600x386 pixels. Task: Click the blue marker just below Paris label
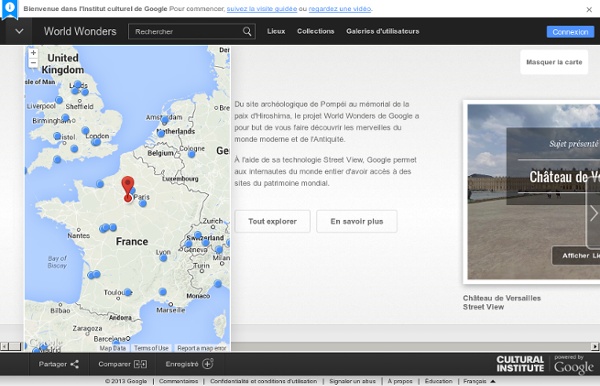pyautogui.click(x=143, y=204)
